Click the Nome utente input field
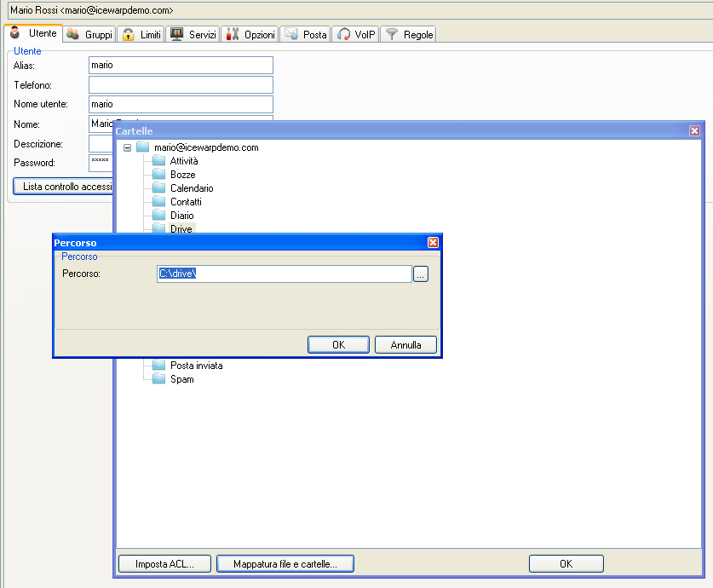Viewport: 713px width, 588px height. [x=181, y=104]
